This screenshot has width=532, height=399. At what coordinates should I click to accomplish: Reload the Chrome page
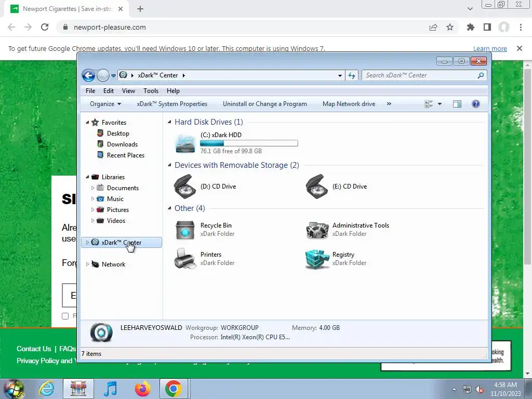tap(45, 27)
